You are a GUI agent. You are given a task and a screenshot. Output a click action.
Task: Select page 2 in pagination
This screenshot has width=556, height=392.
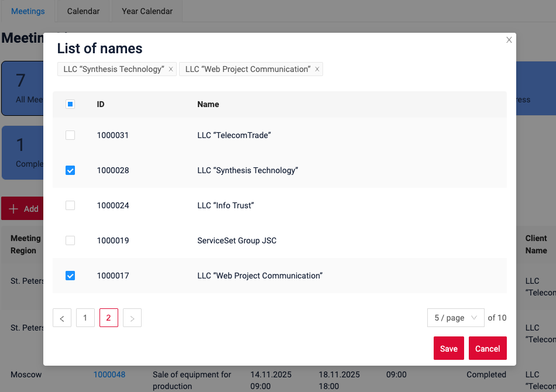(109, 318)
